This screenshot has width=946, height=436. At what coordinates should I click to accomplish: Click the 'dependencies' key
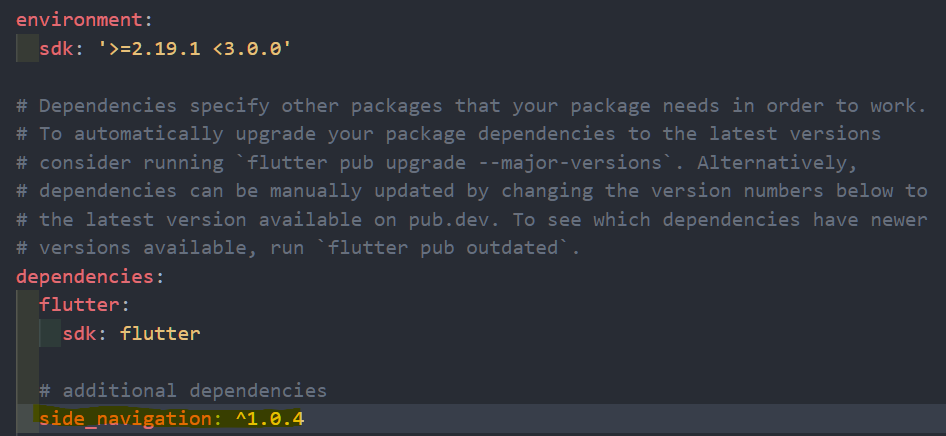point(85,277)
